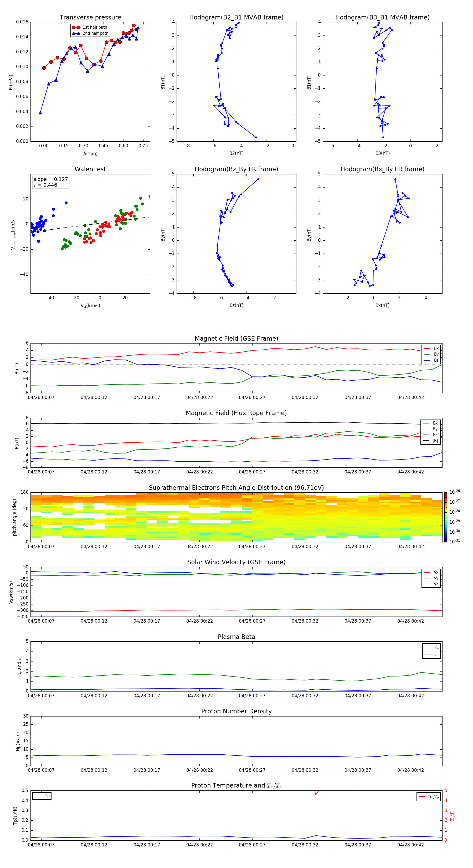
Task: Click the "Hodogram(B2_B1 MVAB frame)" title
Action: (236, 17)
